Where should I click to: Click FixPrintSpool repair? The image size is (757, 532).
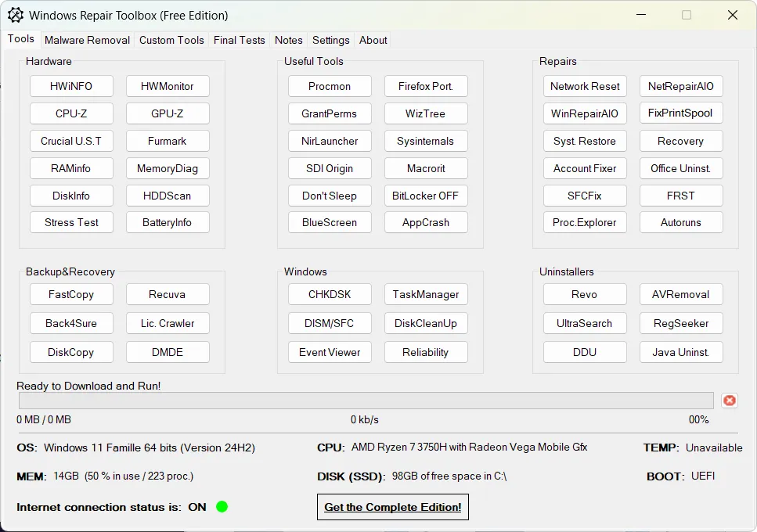click(x=681, y=113)
